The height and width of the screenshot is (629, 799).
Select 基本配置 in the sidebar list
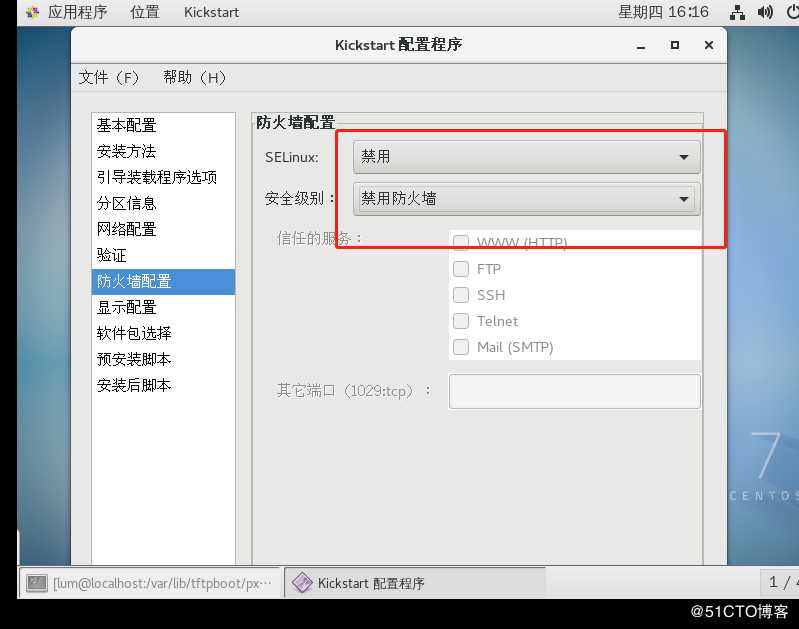point(163,125)
